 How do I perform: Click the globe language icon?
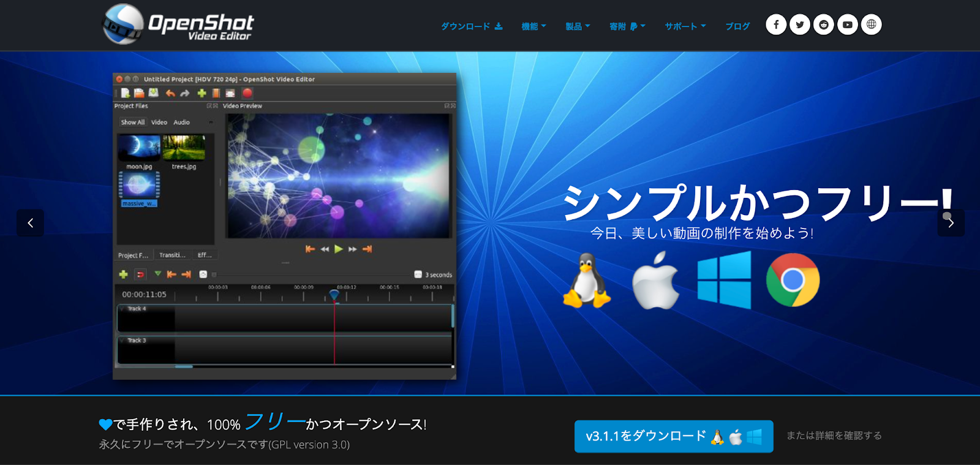coord(872,25)
